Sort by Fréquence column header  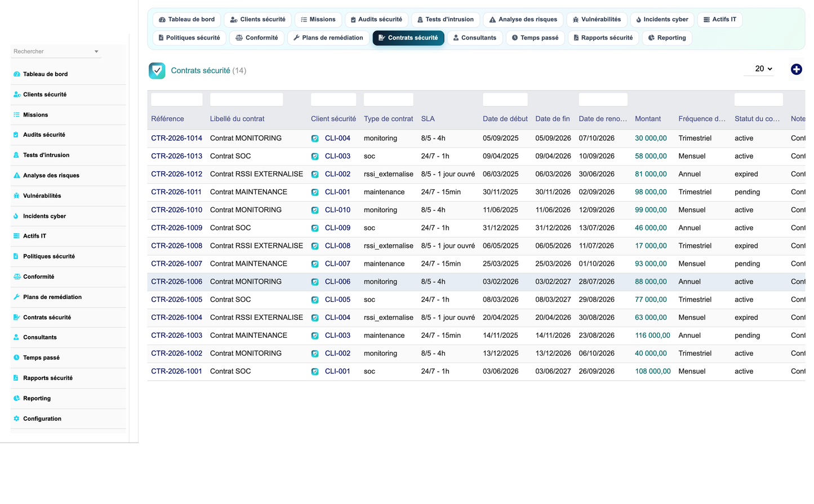[702, 119]
